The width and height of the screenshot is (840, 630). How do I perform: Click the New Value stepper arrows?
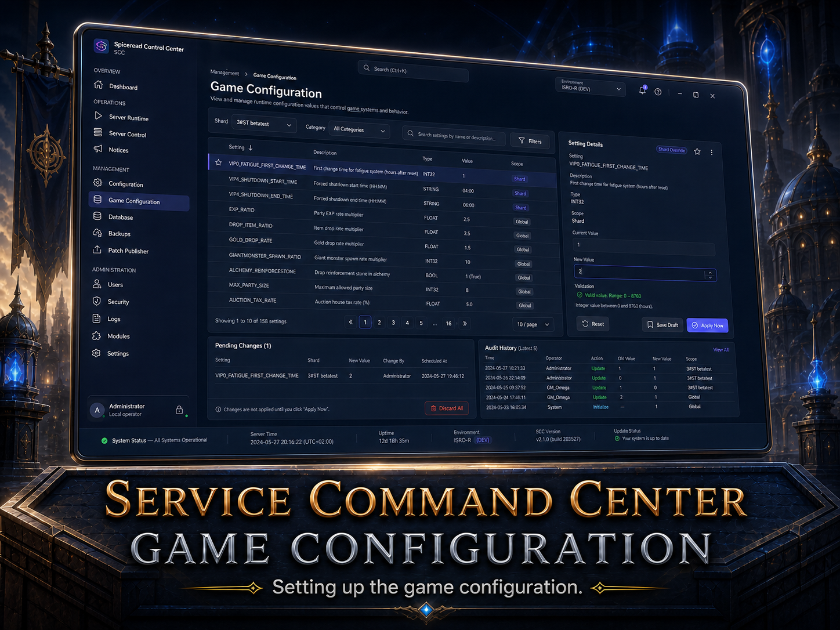pos(710,275)
